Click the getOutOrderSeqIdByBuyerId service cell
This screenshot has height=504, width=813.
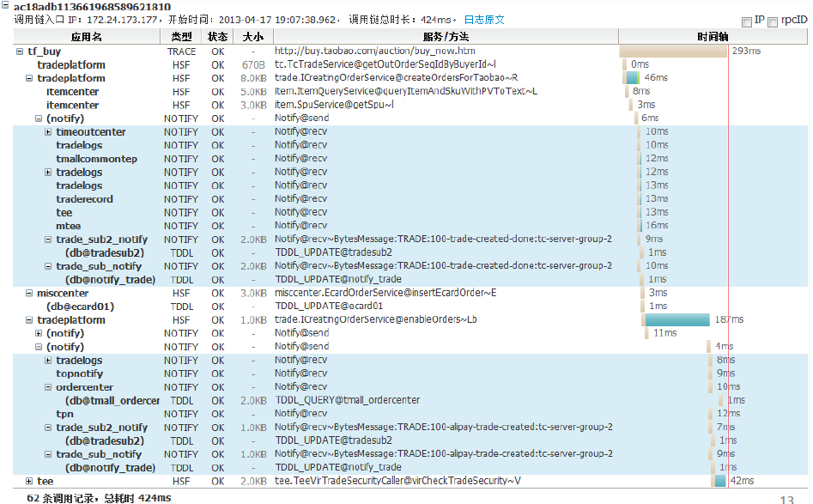tap(385, 64)
